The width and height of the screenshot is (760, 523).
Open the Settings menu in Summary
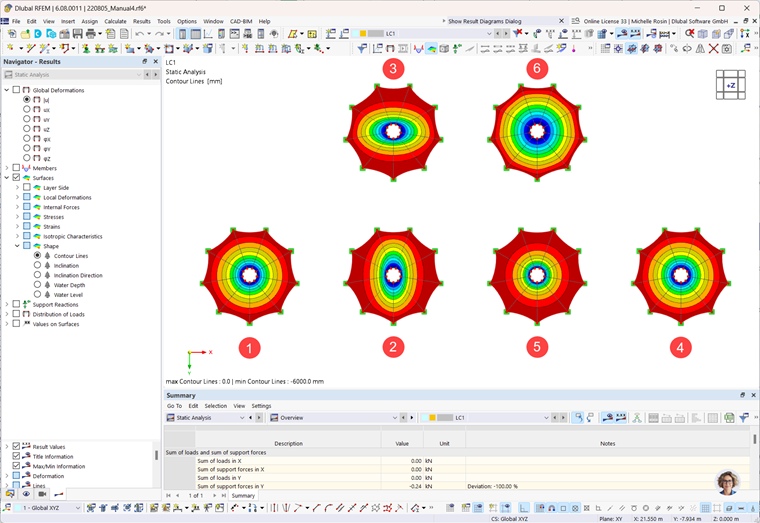pyautogui.click(x=261, y=406)
